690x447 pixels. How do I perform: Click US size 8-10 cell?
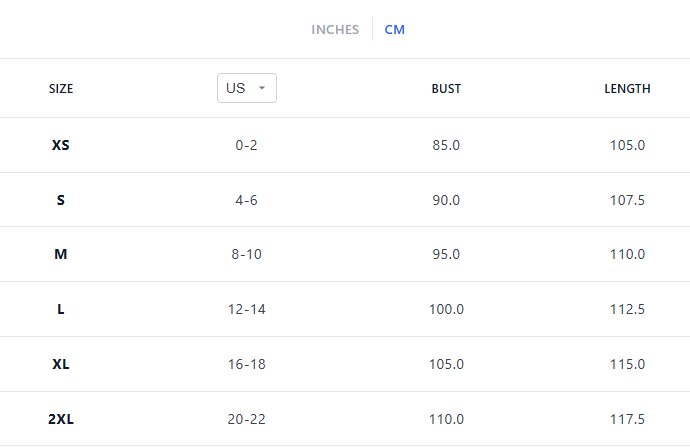(x=246, y=254)
